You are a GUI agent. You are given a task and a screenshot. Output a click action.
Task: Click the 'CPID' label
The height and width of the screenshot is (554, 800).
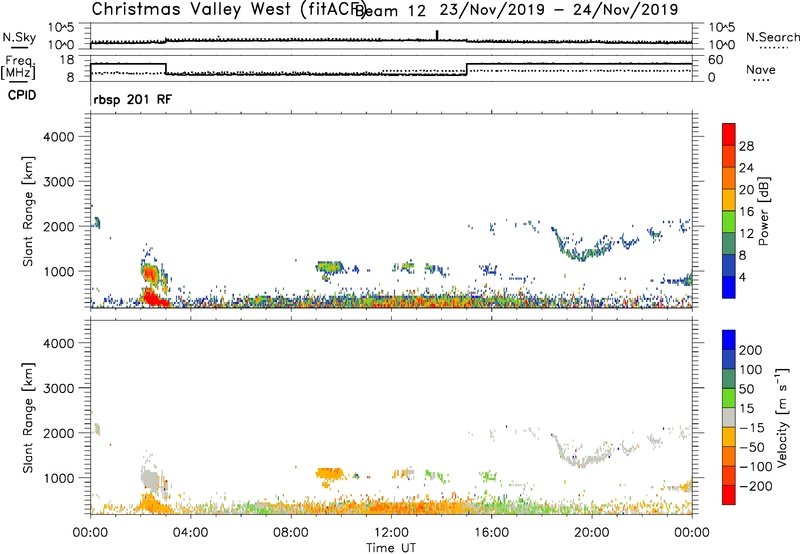point(21,95)
